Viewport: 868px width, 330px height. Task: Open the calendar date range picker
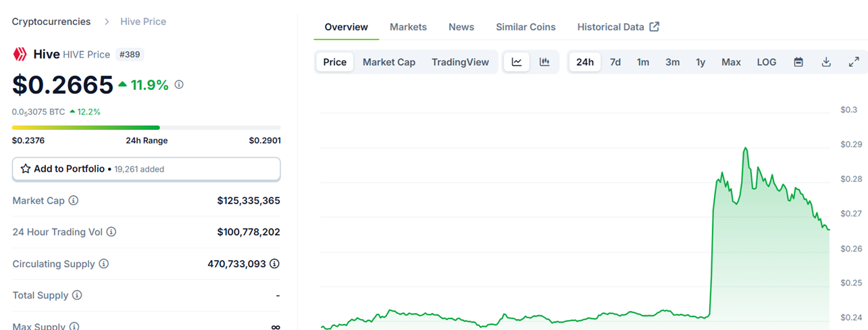(x=798, y=62)
